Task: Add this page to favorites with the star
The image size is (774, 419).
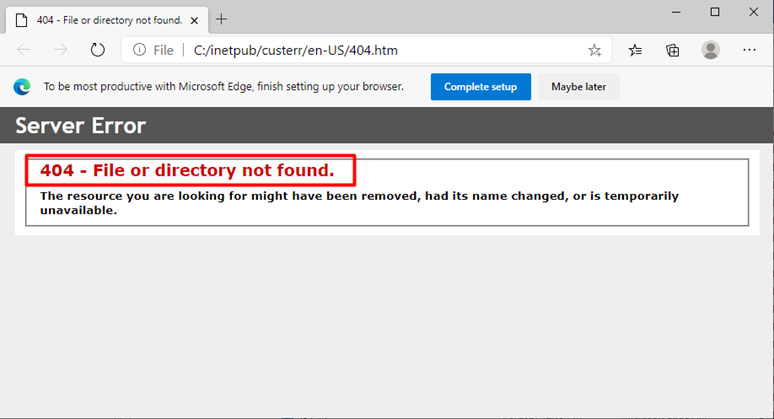Action: 594,50
